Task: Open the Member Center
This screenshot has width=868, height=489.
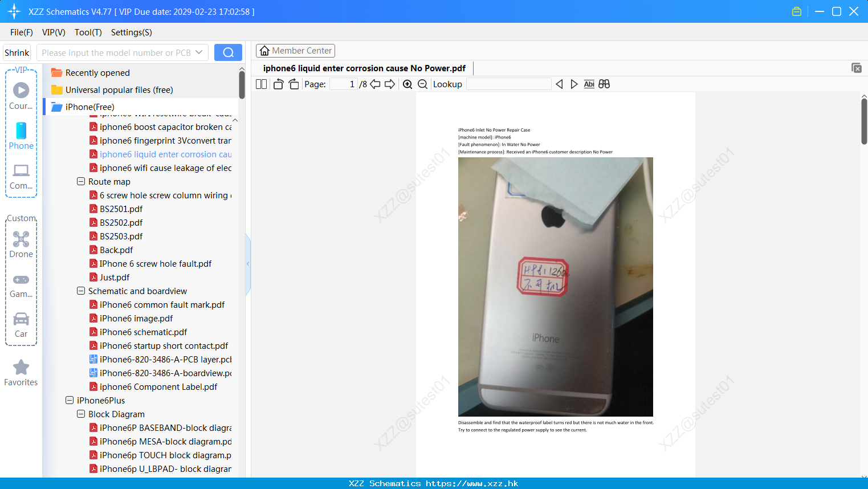Action: [x=295, y=51]
